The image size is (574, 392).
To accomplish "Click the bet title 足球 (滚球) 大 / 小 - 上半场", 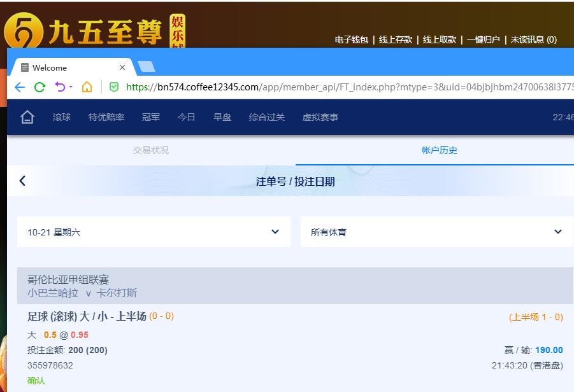I will 87,316.
